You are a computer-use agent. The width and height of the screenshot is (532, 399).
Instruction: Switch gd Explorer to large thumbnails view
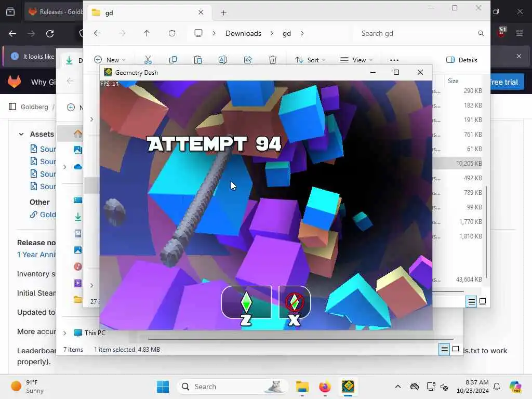483,301
